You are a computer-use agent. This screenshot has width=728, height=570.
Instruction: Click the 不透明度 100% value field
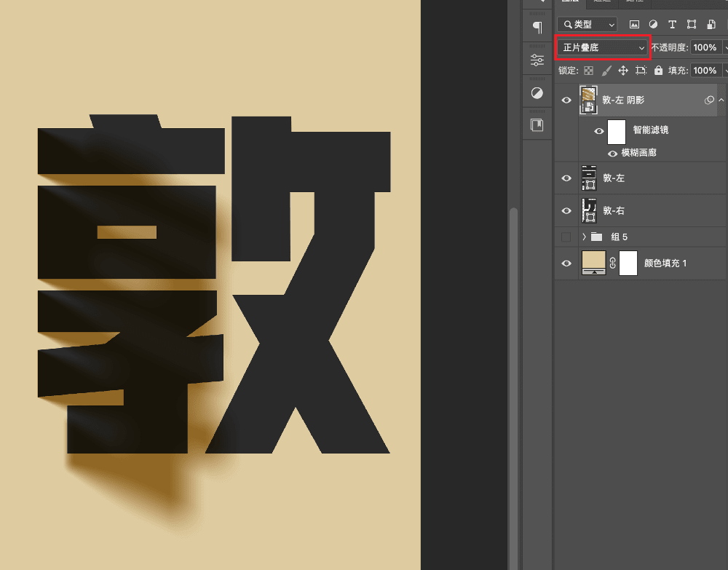706,47
